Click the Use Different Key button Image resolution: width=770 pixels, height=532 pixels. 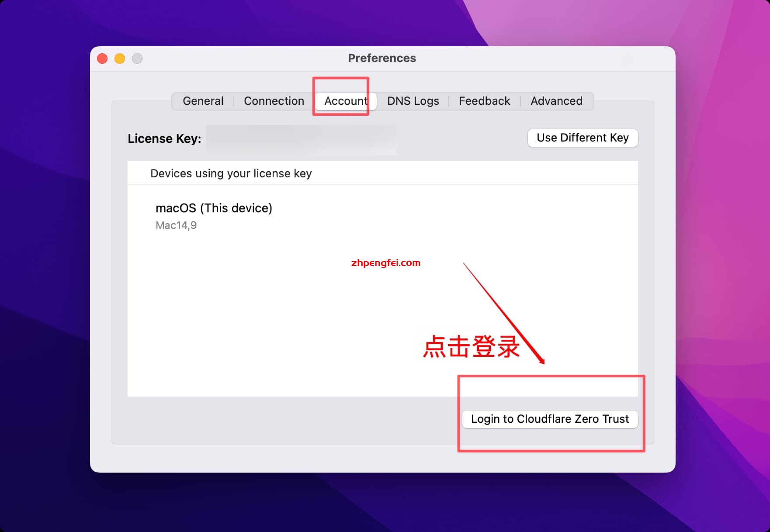click(x=583, y=138)
